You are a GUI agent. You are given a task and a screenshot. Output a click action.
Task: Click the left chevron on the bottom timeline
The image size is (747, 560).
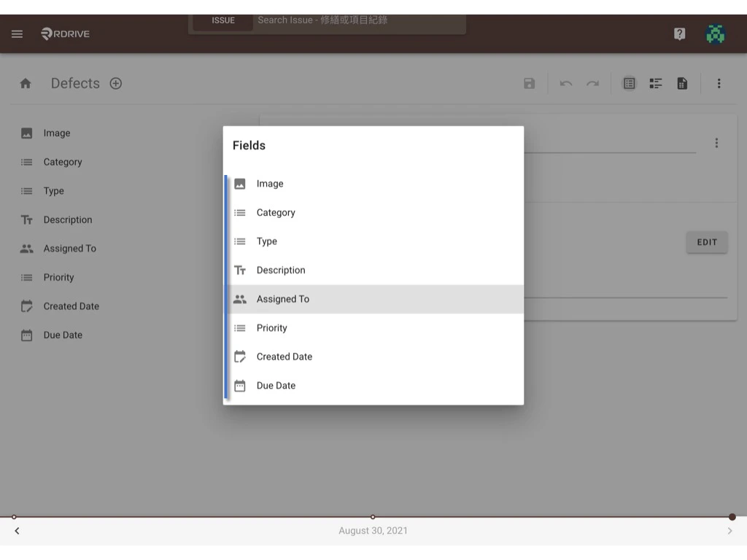coord(17,531)
